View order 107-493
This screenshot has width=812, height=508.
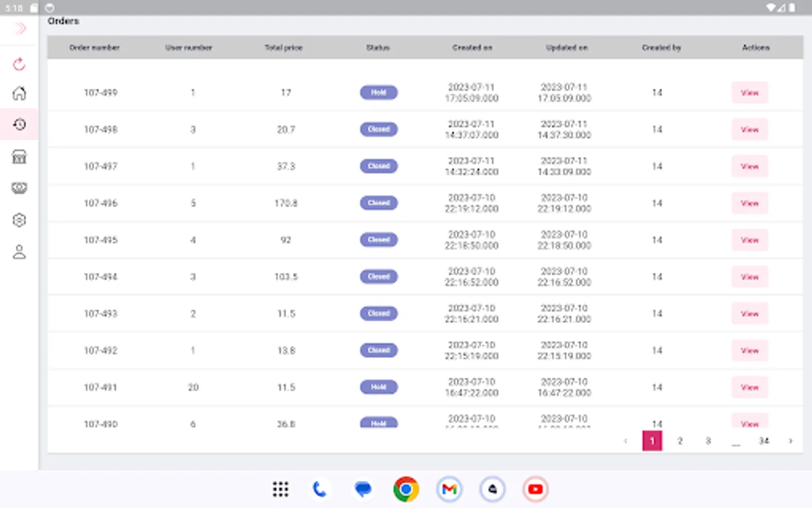749,313
